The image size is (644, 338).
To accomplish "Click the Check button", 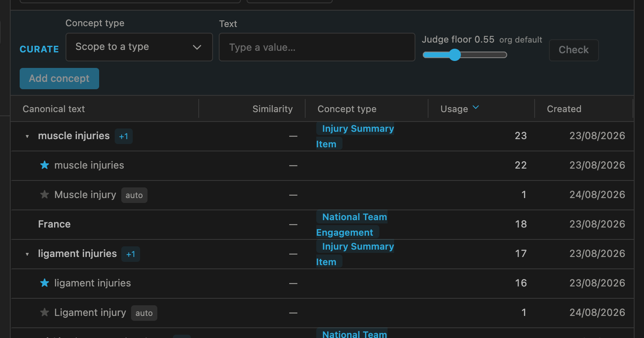I will (x=574, y=50).
